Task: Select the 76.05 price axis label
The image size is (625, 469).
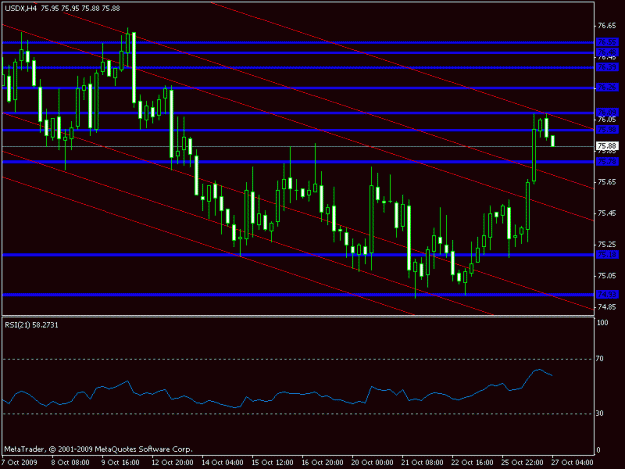Action: click(x=607, y=120)
